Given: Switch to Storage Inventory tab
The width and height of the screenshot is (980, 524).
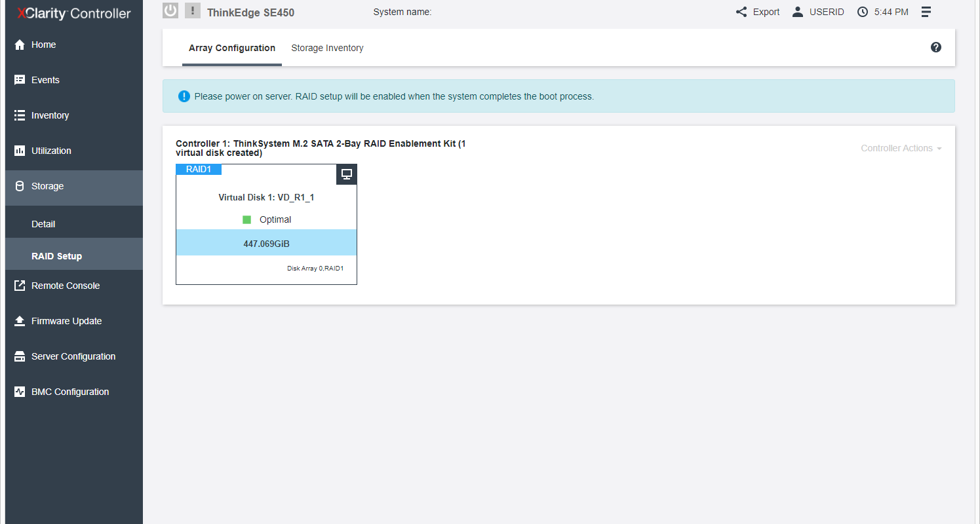Looking at the screenshot, I should click(327, 48).
